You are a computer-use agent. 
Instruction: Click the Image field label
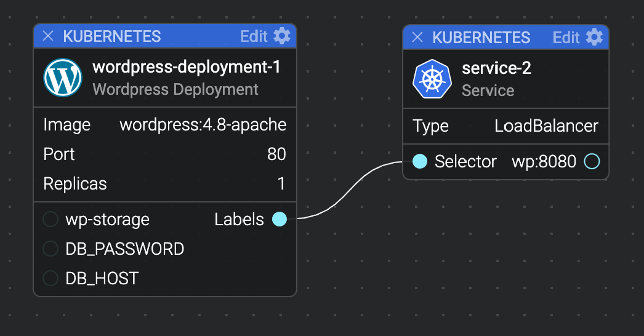67,126
